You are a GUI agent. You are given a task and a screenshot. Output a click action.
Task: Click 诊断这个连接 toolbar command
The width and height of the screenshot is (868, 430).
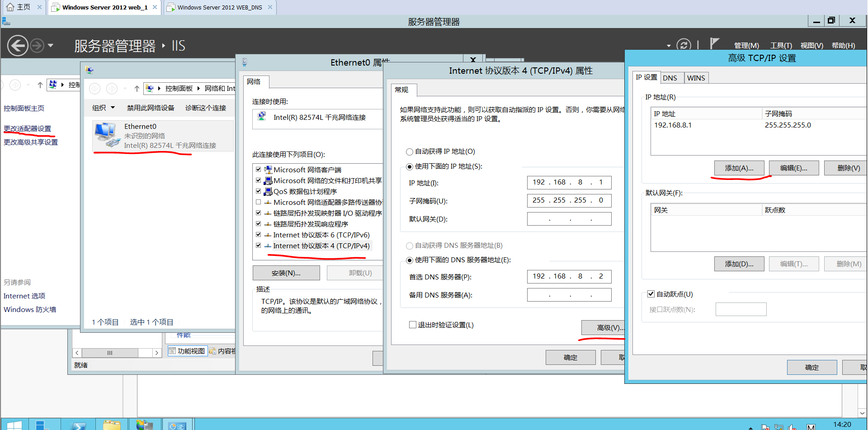pyautogui.click(x=206, y=108)
